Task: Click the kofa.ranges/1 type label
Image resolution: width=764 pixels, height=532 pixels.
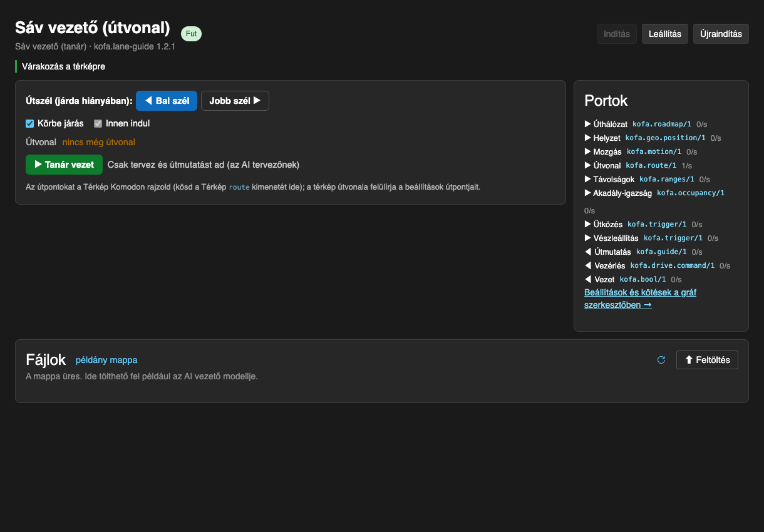Action: point(667,180)
